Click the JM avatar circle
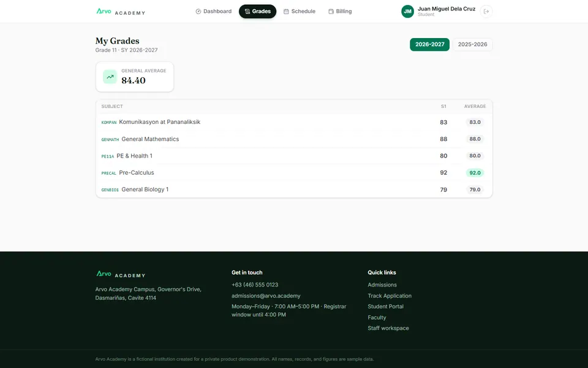This screenshot has height=368, width=588. coord(408,11)
